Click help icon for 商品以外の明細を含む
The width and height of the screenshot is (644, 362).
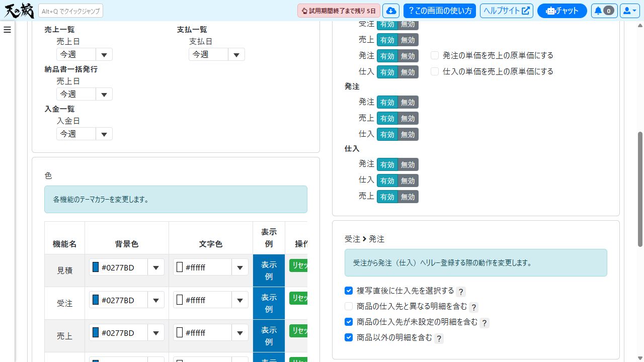pos(439,338)
